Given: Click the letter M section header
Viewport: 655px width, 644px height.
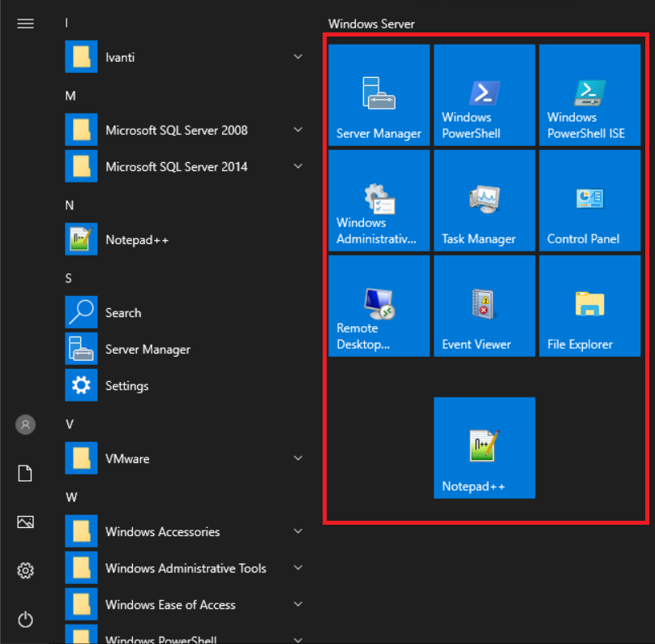Looking at the screenshot, I should point(71,96).
